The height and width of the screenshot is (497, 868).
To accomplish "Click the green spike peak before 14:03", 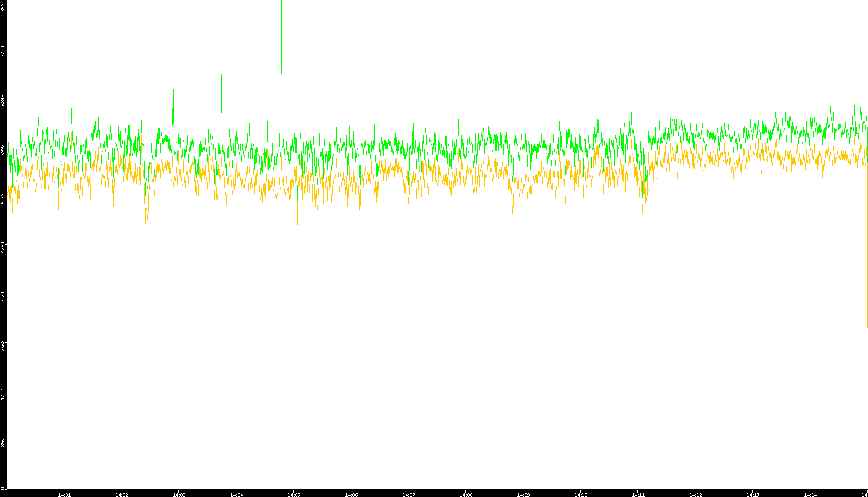I will click(x=173, y=89).
